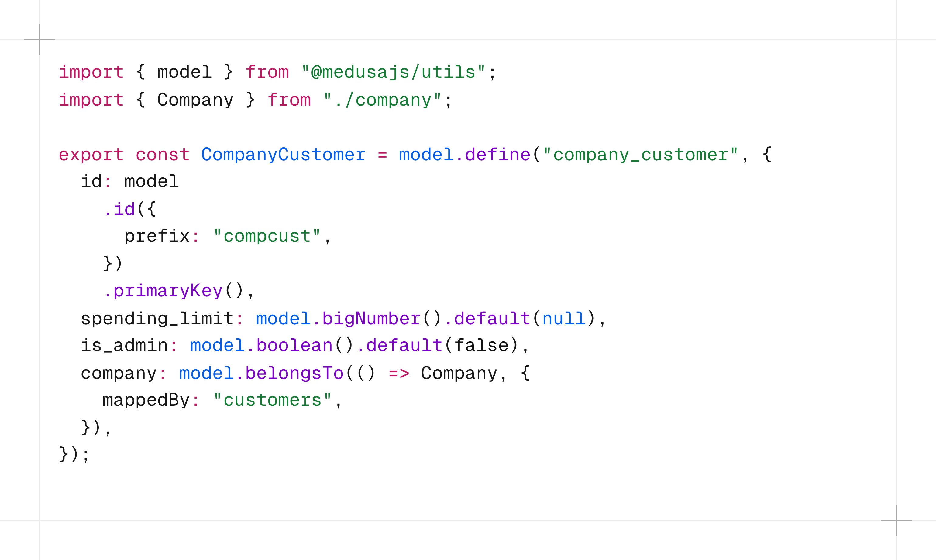
Task: Click the primaryKey method call
Action: click(x=168, y=291)
